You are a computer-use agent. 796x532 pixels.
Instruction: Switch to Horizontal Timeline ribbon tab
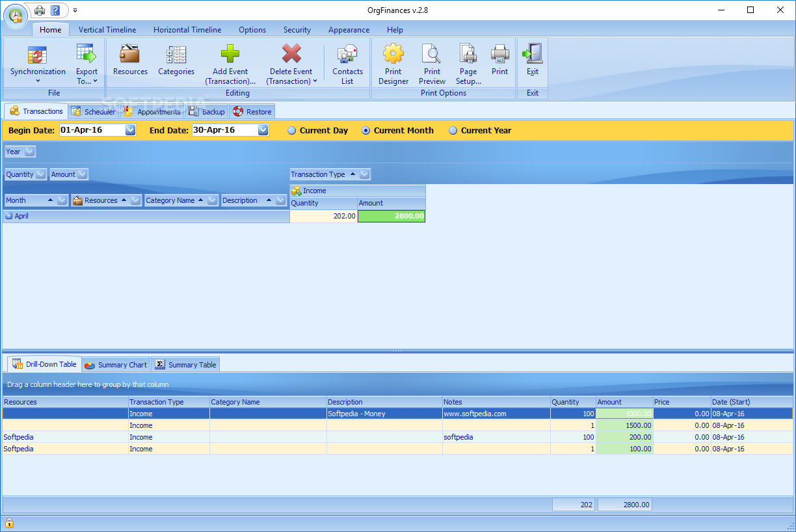(187, 30)
